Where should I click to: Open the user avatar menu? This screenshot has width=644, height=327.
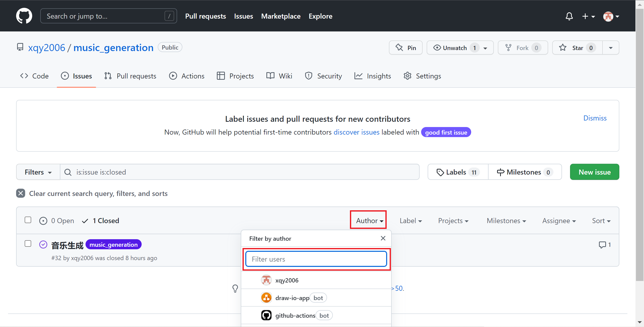(x=611, y=17)
